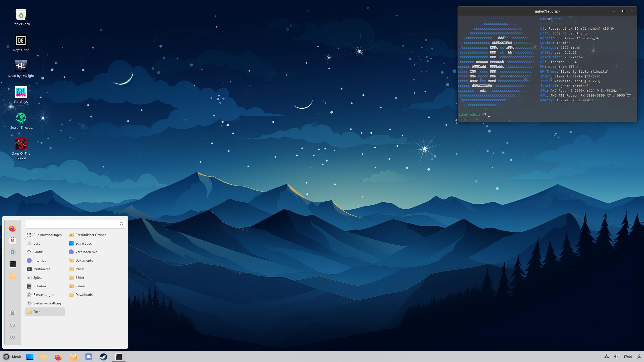Click the logout icon in menu sidebar

point(12,325)
